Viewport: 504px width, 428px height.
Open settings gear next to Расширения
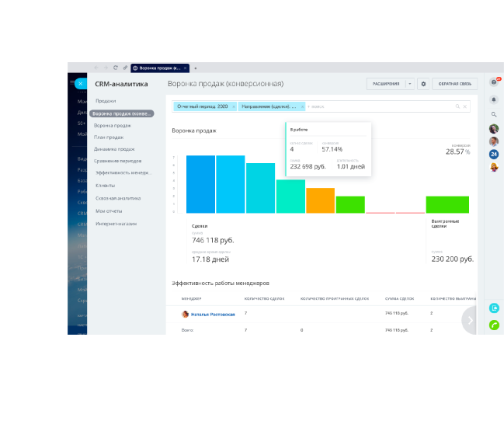(423, 84)
